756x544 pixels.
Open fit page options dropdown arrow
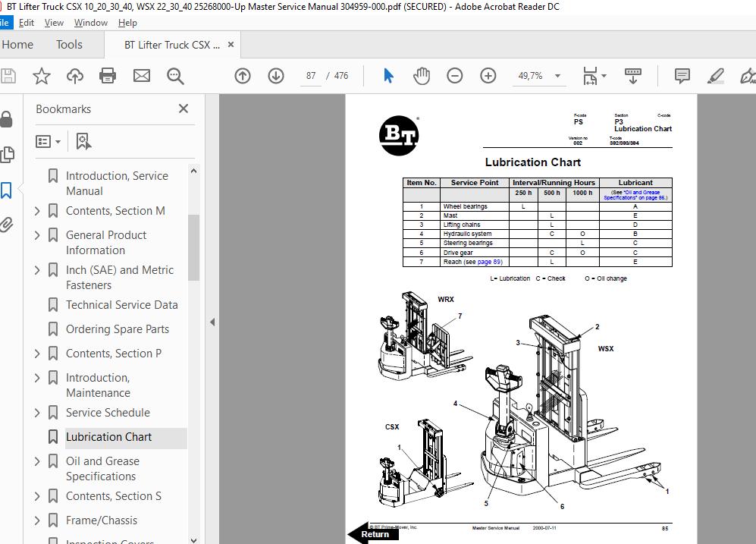pyautogui.click(x=604, y=76)
